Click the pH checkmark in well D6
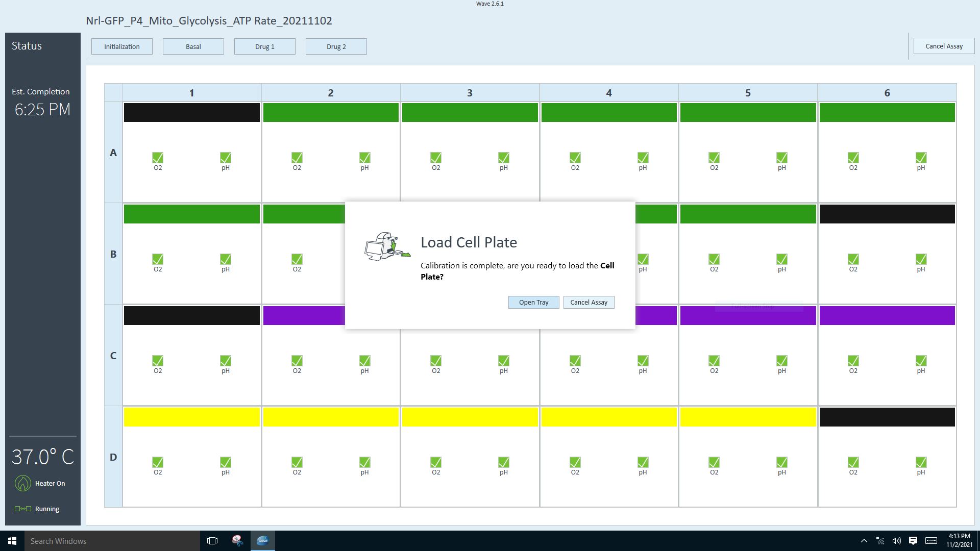This screenshot has width=980, height=551. tap(921, 462)
